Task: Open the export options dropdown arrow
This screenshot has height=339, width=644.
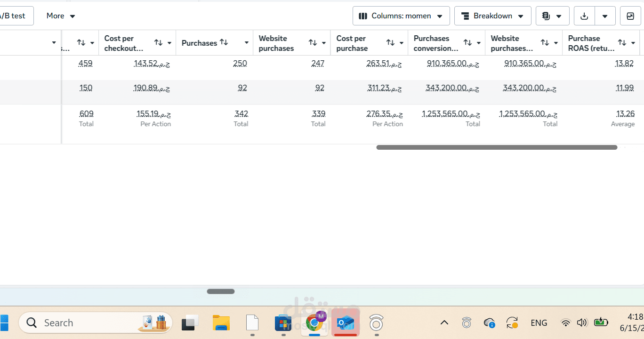Action: [605, 16]
